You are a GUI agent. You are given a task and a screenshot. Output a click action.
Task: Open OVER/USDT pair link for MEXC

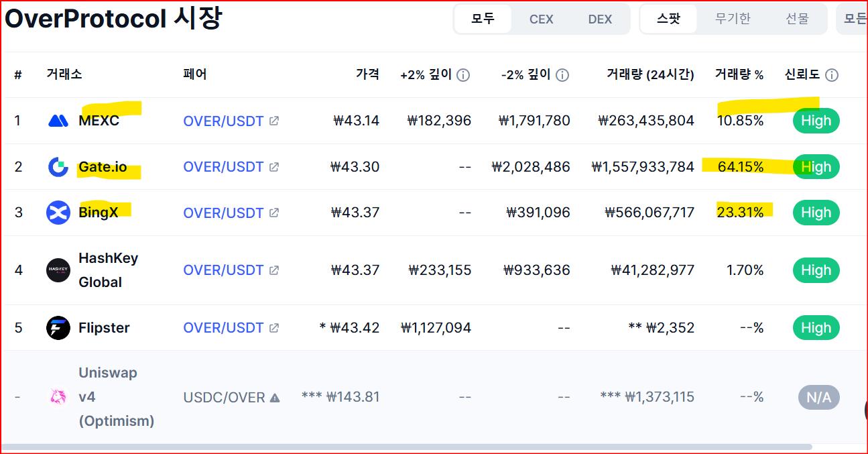pyautogui.click(x=223, y=121)
